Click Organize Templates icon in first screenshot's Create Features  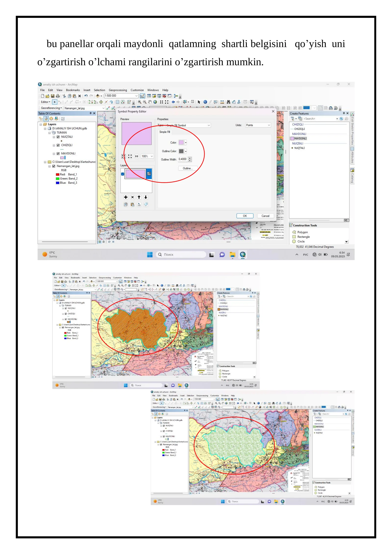click(300, 119)
